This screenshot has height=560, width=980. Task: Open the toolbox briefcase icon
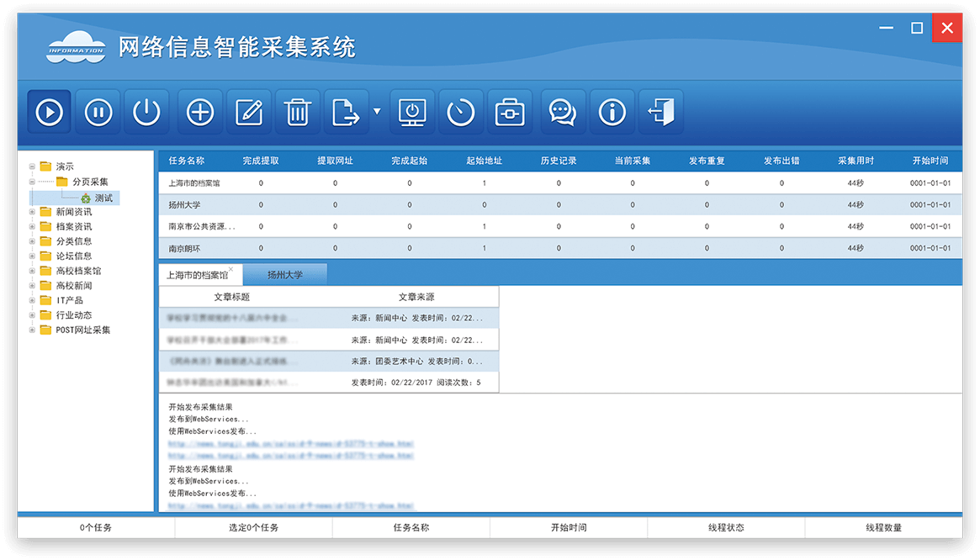[510, 112]
